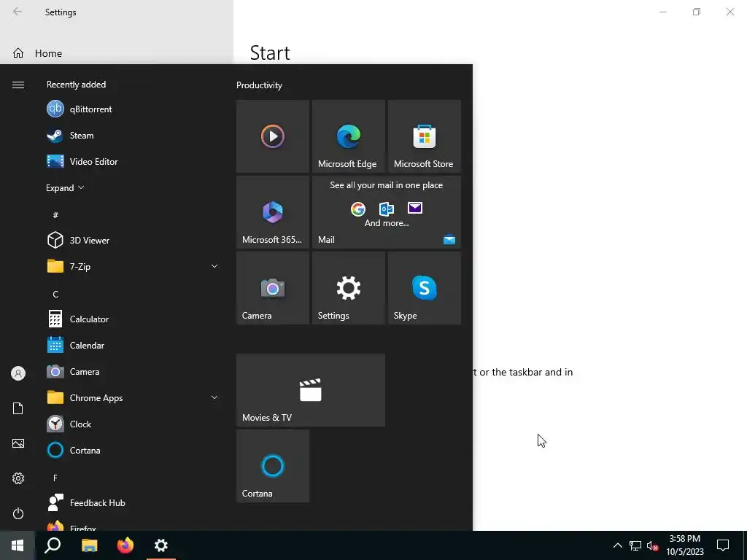Launch Steam from the app list
The height and width of the screenshot is (560, 747).
point(133,135)
